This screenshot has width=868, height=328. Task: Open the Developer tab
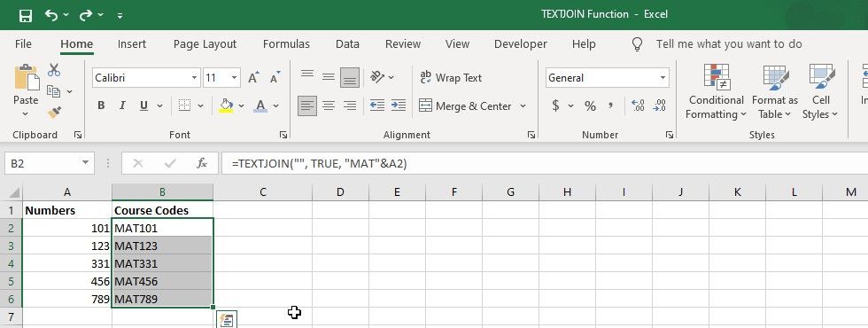pos(521,43)
